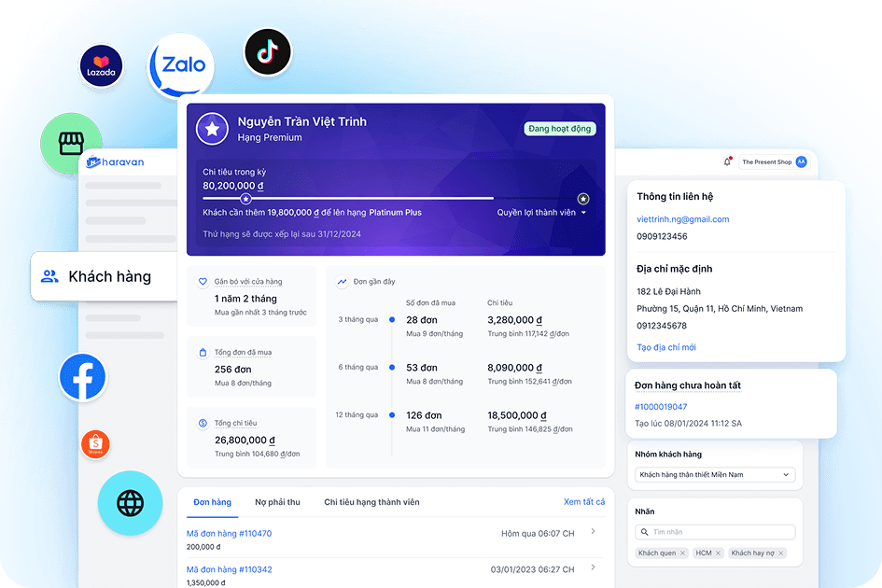
Task: Remove the HCM tag
Action: (718, 553)
